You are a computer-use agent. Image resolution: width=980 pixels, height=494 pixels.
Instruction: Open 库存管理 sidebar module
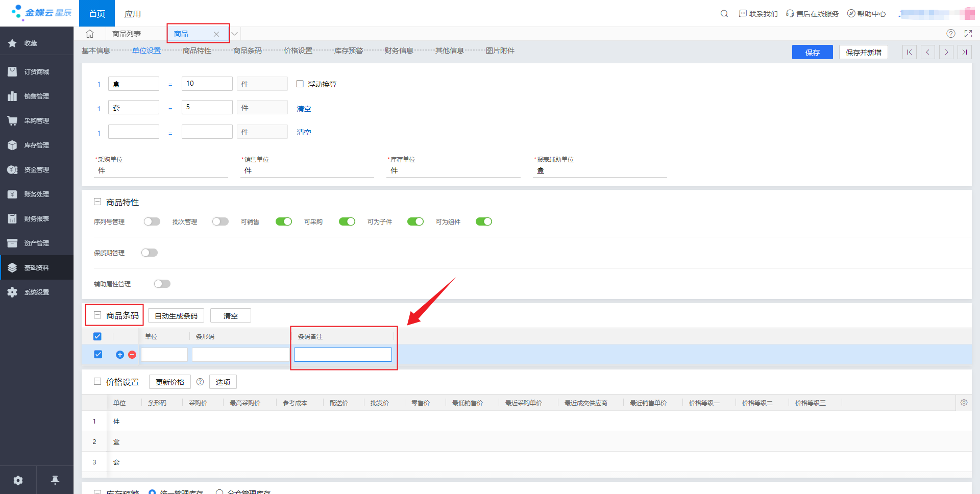coord(37,145)
